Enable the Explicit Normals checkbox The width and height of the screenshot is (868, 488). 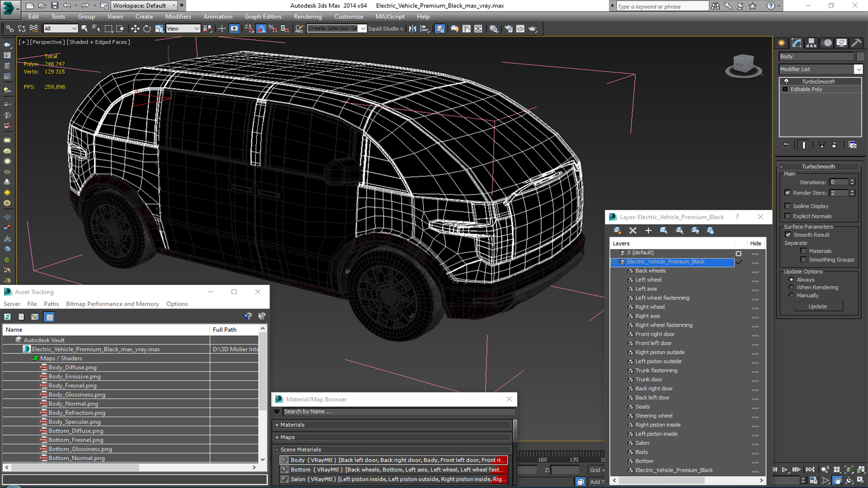pyautogui.click(x=788, y=216)
